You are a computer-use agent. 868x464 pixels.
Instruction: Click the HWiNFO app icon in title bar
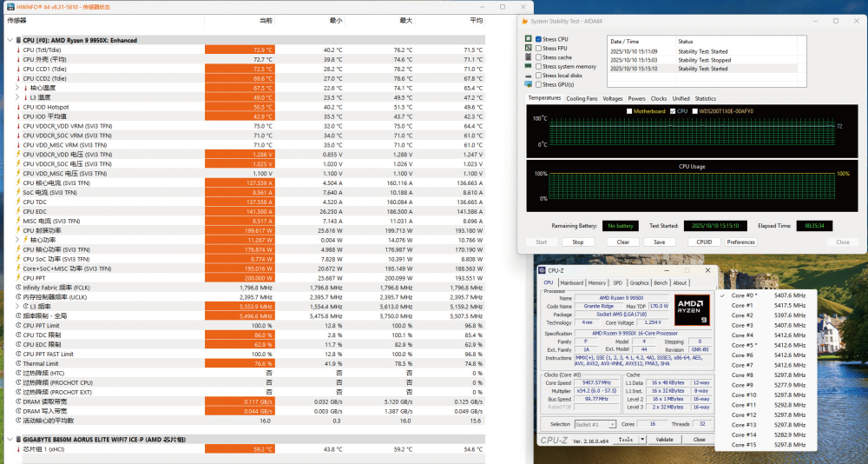(10, 6)
